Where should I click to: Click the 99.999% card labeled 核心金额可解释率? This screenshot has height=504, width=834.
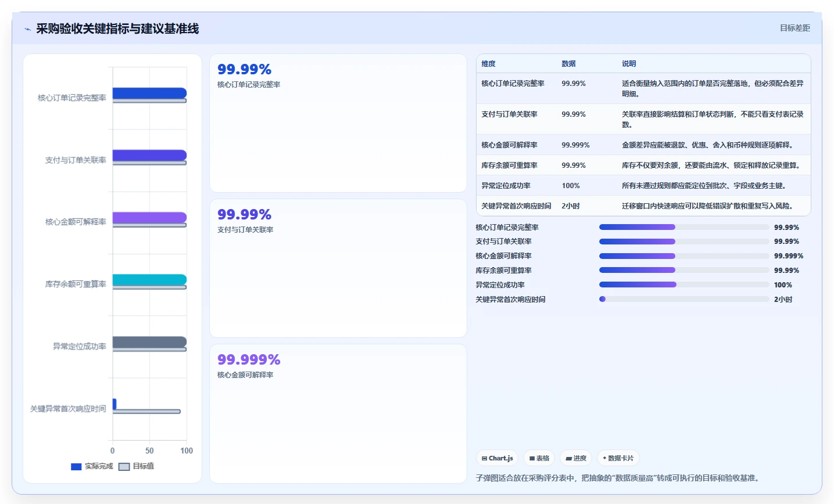(338, 413)
